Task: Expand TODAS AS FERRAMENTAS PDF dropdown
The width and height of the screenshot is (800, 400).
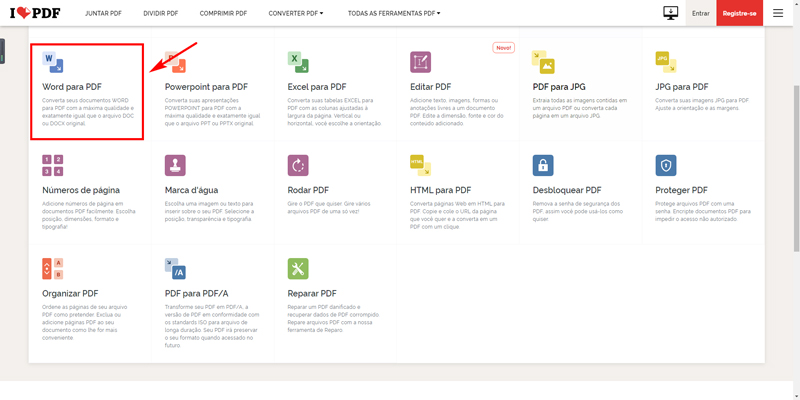Action: 393,13
